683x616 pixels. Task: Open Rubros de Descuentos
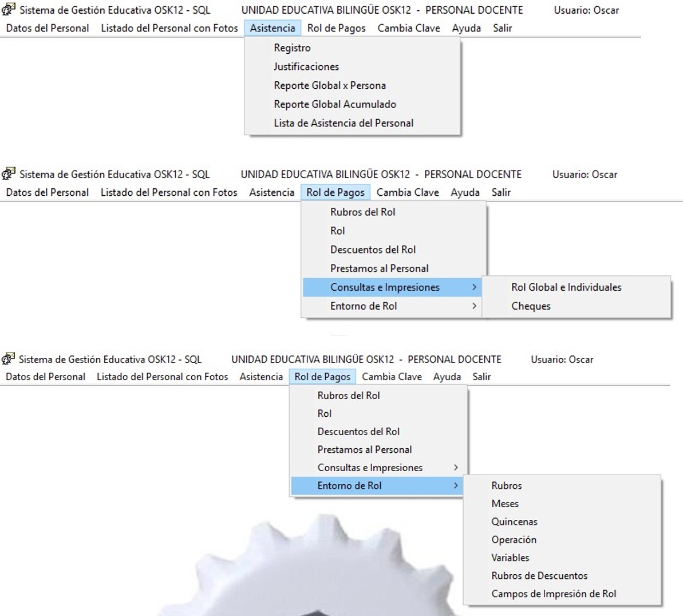(x=539, y=576)
